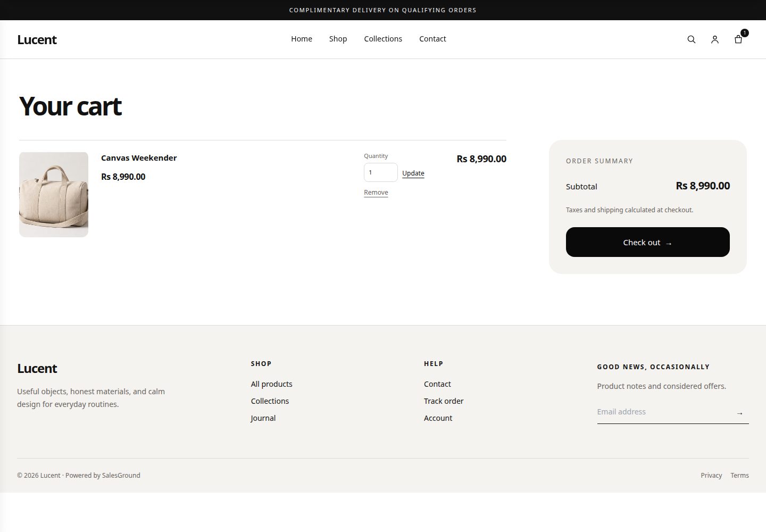
Task: Open Journal link in footer
Action: click(263, 418)
